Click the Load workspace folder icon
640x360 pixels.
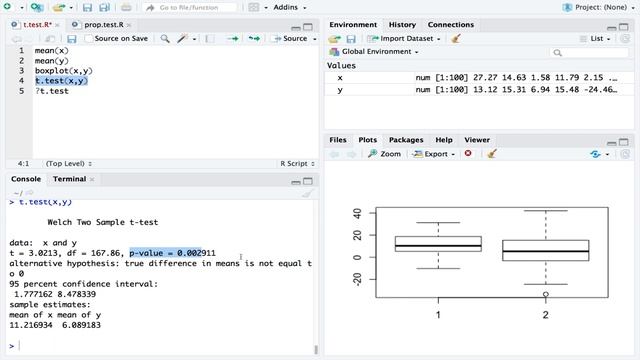coord(334,39)
